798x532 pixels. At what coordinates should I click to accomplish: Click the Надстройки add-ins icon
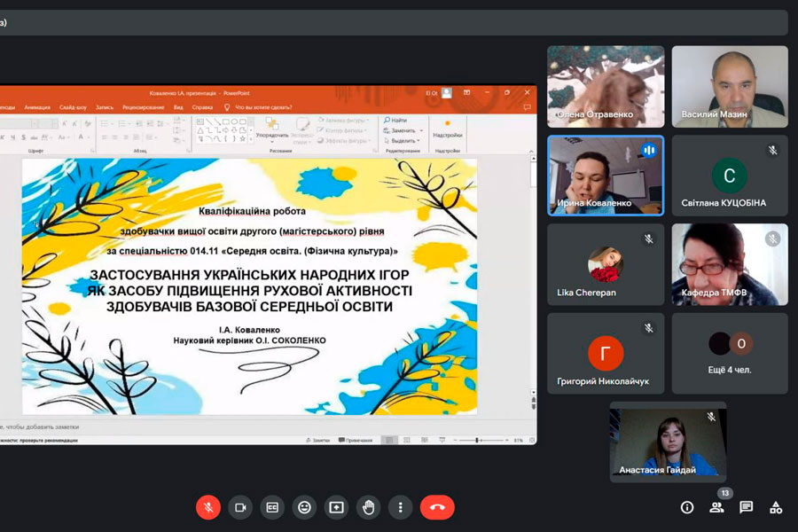447,127
